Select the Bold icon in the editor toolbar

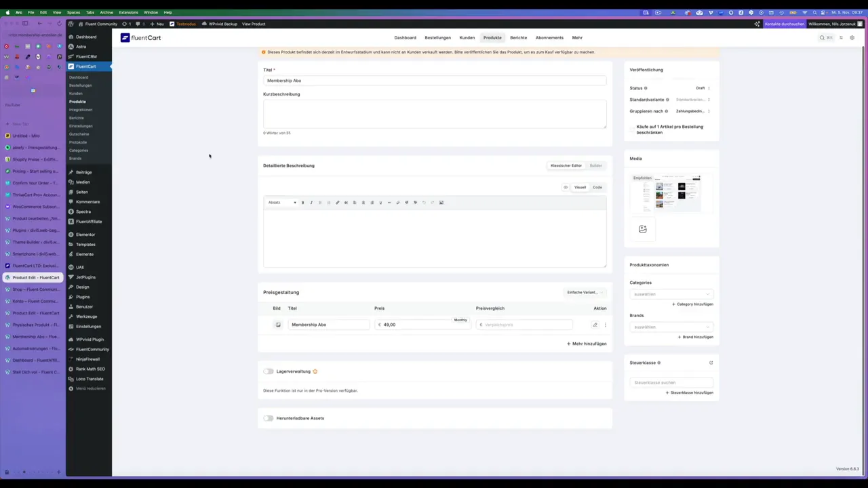click(x=302, y=202)
